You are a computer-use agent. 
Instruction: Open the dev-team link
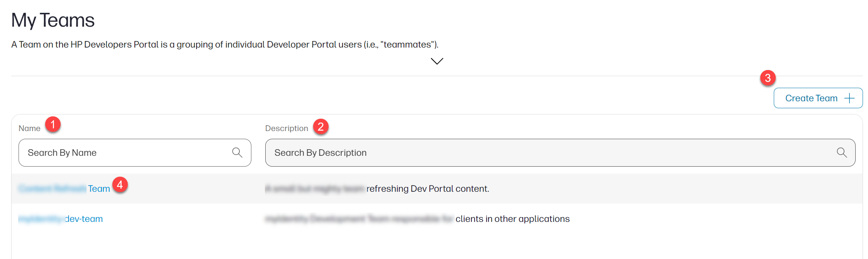pyautogui.click(x=61, y=219)
